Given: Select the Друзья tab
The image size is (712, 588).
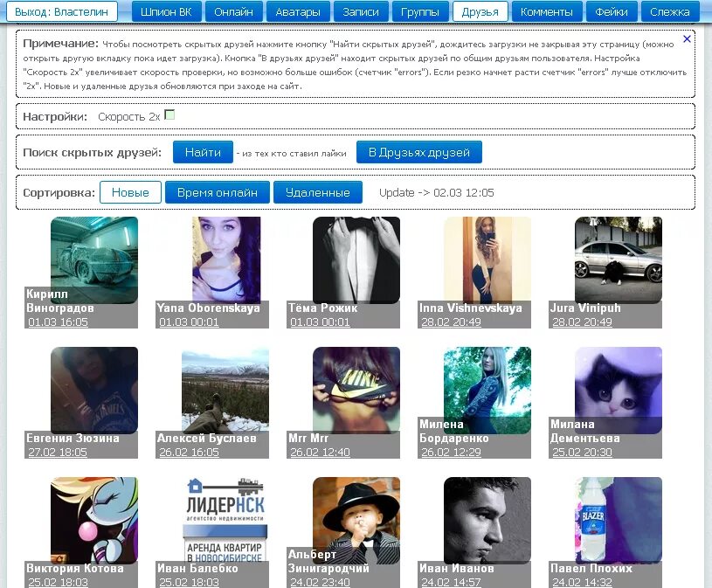Looking at the screenshot, I should [480, 12].
